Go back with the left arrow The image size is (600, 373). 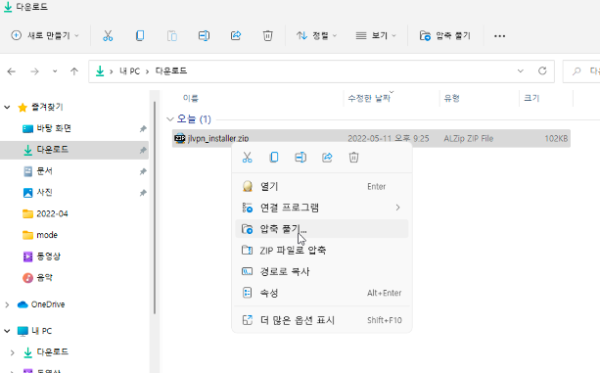[x=11, y=71]
